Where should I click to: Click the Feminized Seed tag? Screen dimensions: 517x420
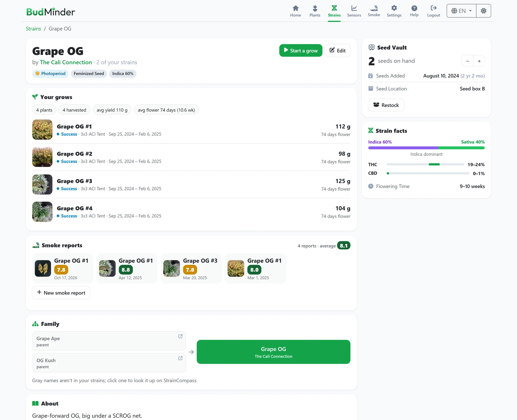89,74
